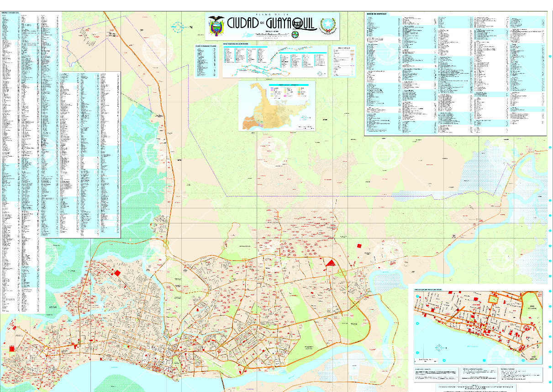Click the red diamond-shaped building in the west district
The image size is (553, 392).
tap(117, 273)
